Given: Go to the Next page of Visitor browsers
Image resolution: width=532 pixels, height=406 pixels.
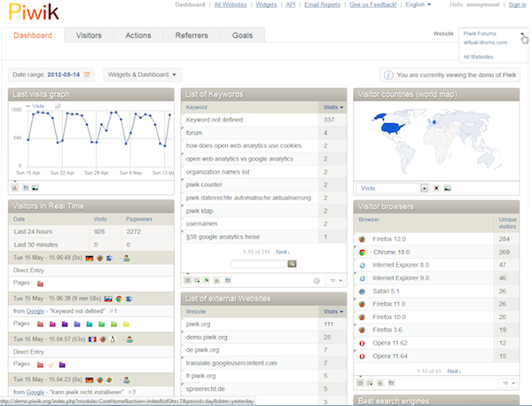Looking at the screenshot, I should (454, 371).
